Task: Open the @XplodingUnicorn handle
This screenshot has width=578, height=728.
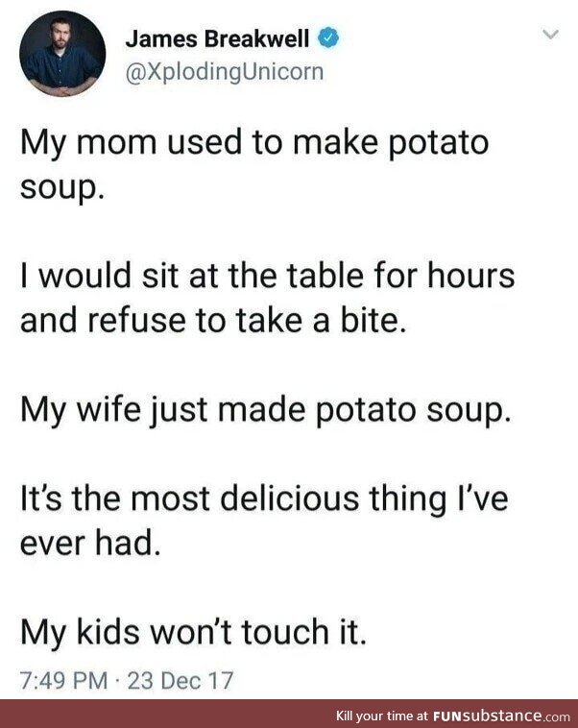Action: 225,70
